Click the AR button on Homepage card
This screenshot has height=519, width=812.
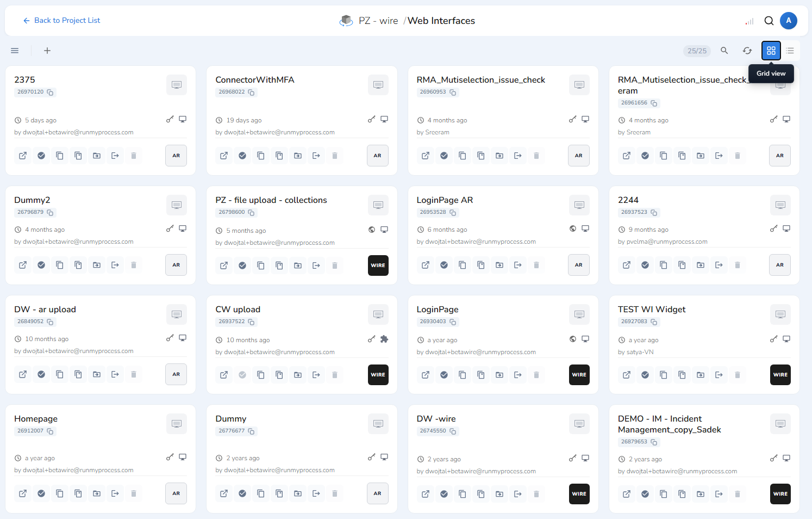coord(176,493)
